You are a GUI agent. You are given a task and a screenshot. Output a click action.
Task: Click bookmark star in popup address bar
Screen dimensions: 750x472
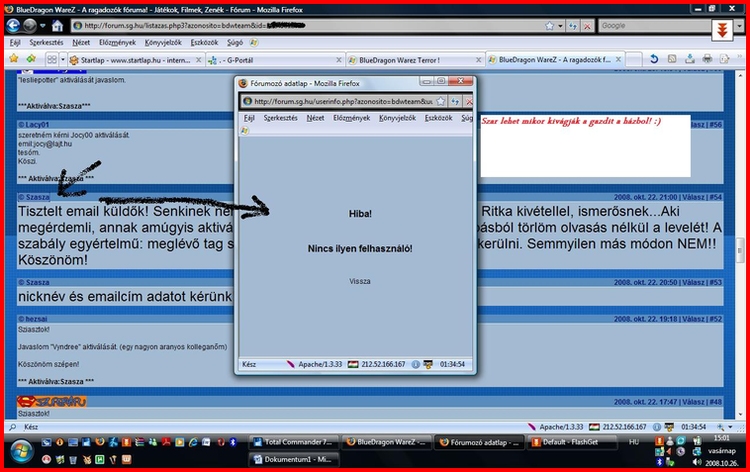439,101
